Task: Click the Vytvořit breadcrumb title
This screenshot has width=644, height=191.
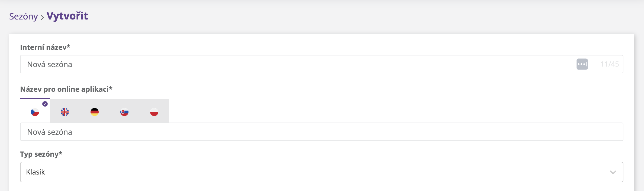Action: [x=67, y=16]
